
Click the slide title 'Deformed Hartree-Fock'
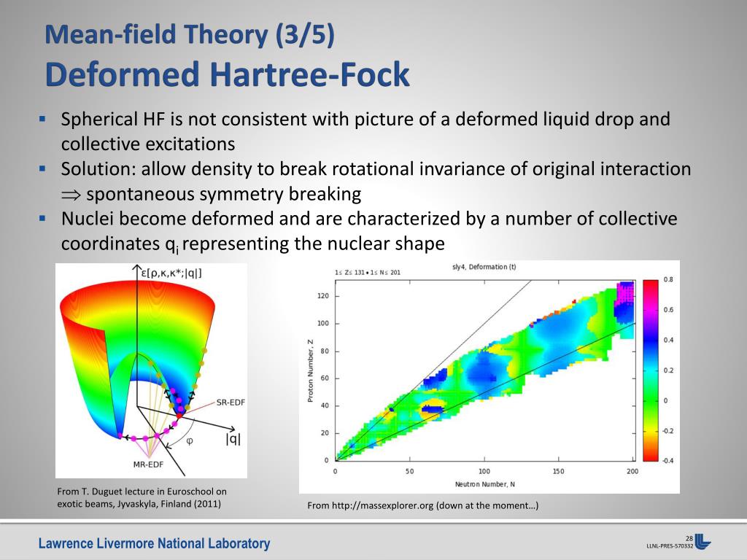pos(228,74)
